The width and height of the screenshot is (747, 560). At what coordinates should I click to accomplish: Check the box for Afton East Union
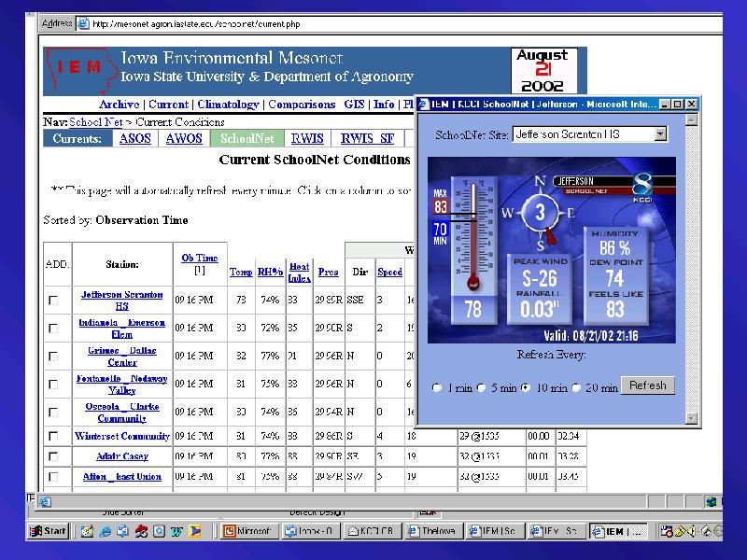coord(53,476)
